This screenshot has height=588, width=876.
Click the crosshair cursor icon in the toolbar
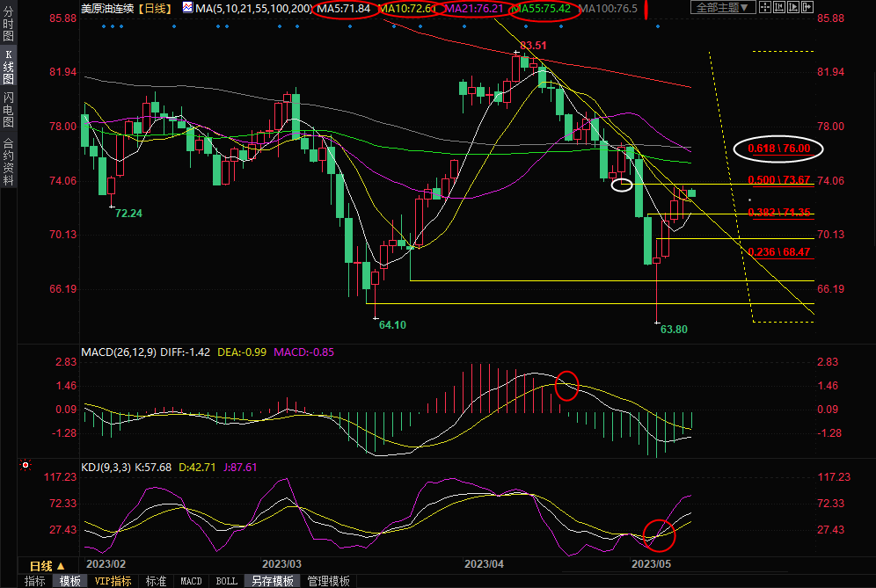click(x=765, y=7)
